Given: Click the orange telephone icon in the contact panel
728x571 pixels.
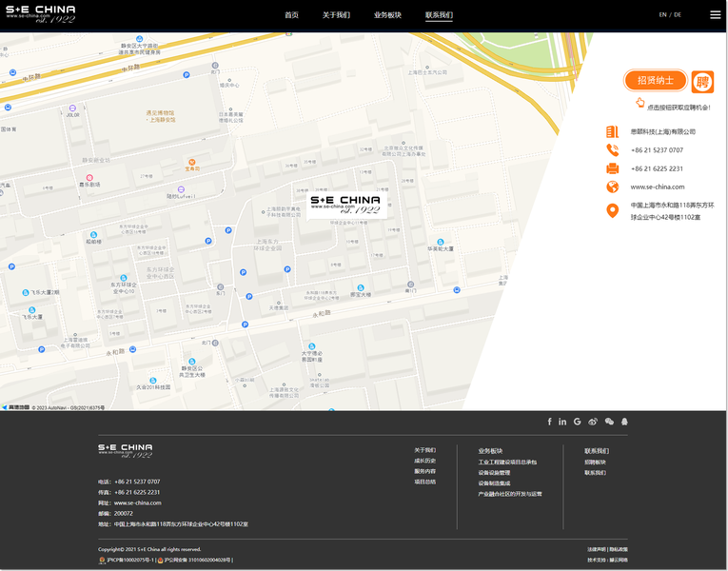Looking at the screenshot, I should click(x=613, y=150).
